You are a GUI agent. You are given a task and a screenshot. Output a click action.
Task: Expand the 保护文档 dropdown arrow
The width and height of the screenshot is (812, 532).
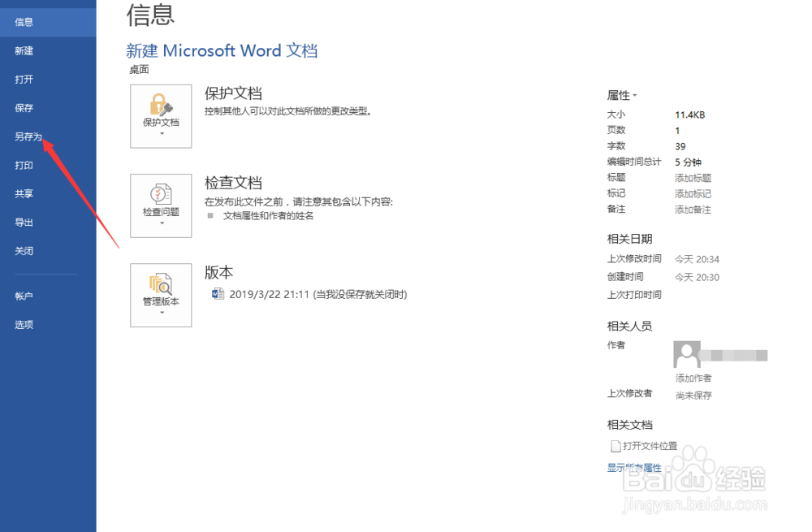click(x=162, y=134)
